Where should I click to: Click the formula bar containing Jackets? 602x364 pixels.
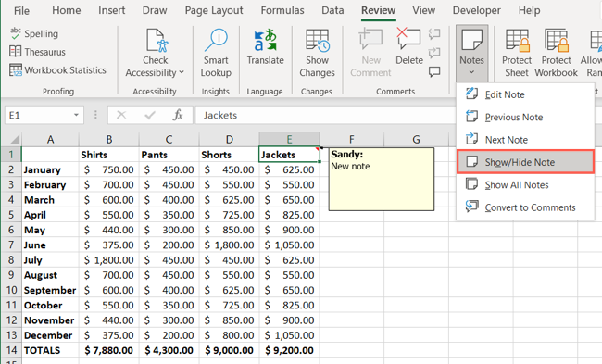(326, 115)
